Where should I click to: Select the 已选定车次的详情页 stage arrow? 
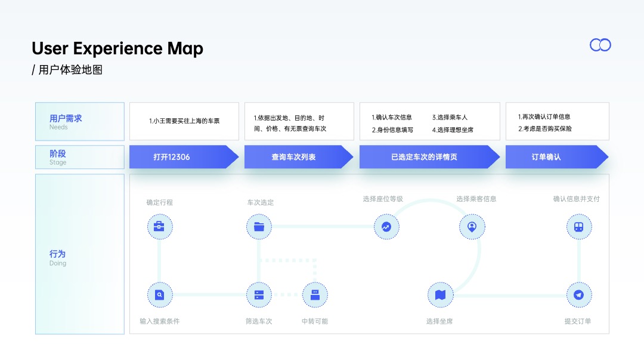pyautogui.click(x=429, y=156)
